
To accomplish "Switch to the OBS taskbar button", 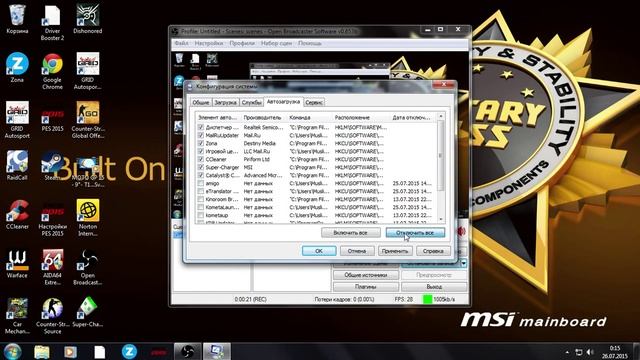I will (x=187, y=352).
